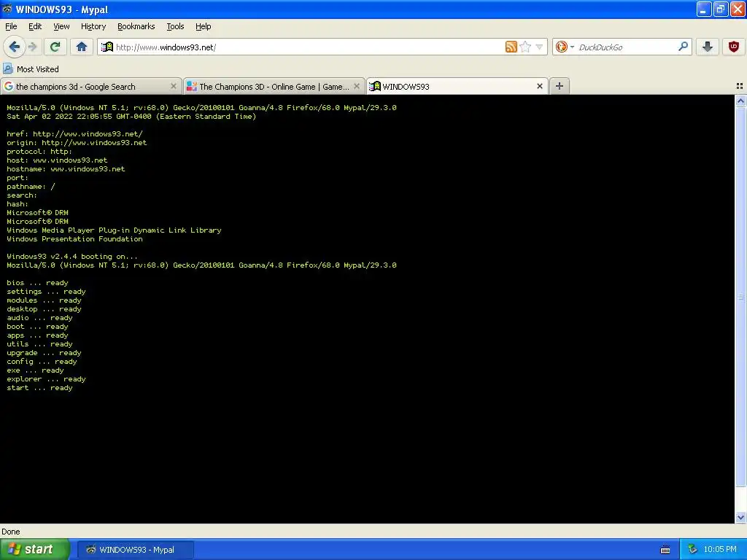Click the safely remove hardware tray icon
The width and height of the screenshot is (747, 560).
click(692, 549)
